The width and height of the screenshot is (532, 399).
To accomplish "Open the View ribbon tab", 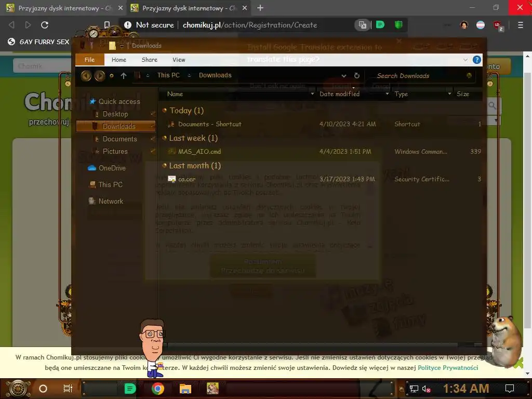I will pyautogui.click(x=179, y=60).
